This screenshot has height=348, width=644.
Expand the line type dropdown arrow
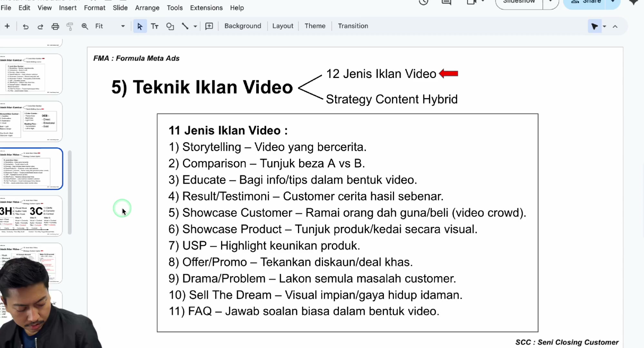(195, 26)
